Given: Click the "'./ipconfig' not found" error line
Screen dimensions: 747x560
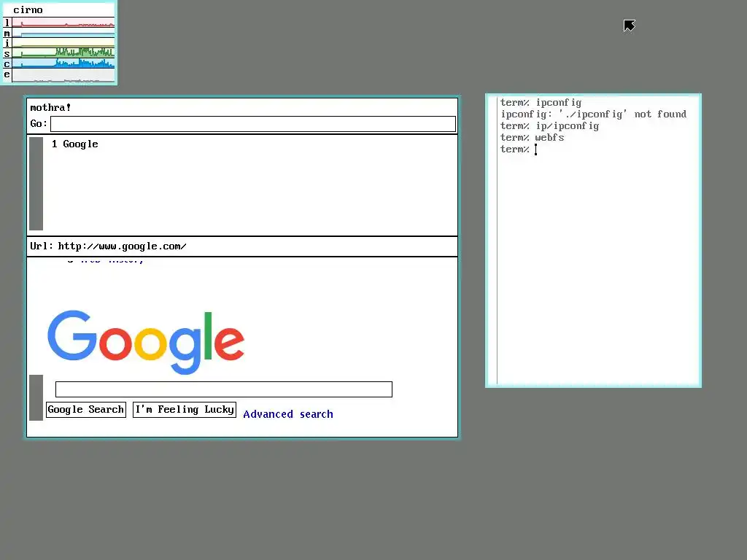Looking at the screenshot, I should (593, 114).
